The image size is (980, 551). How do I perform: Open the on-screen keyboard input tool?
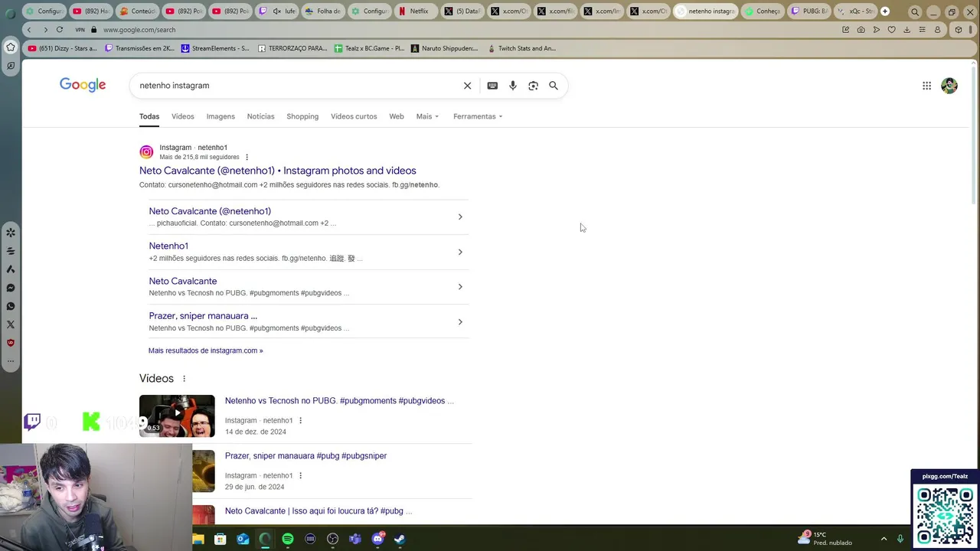pos(492,86)
